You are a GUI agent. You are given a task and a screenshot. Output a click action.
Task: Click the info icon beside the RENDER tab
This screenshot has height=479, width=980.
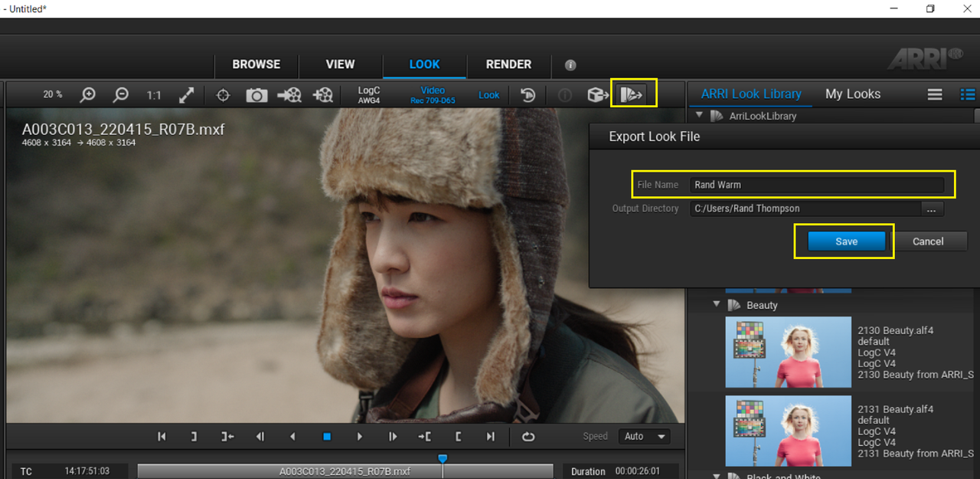click(570, 65)
